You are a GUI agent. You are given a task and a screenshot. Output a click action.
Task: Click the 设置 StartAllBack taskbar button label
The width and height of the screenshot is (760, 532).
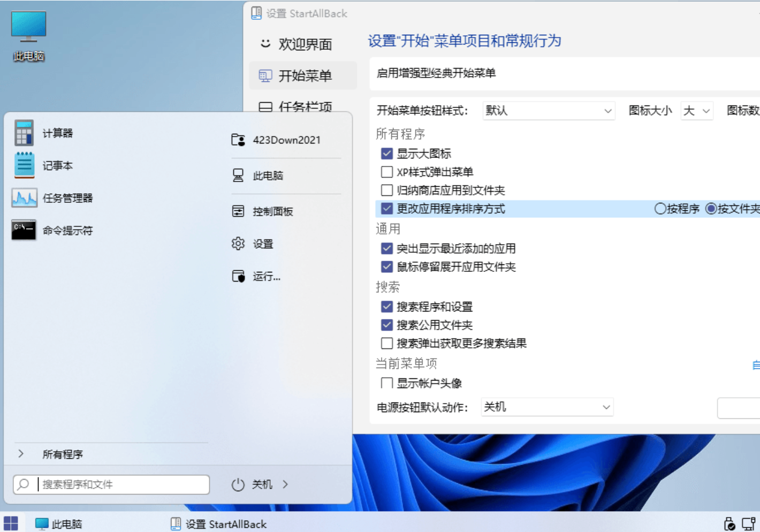coord(226,525)
